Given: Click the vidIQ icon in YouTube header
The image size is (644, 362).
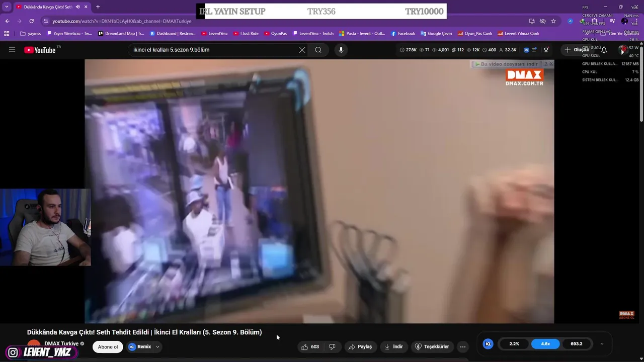Looking at the screenshot, I should point(526,50).
